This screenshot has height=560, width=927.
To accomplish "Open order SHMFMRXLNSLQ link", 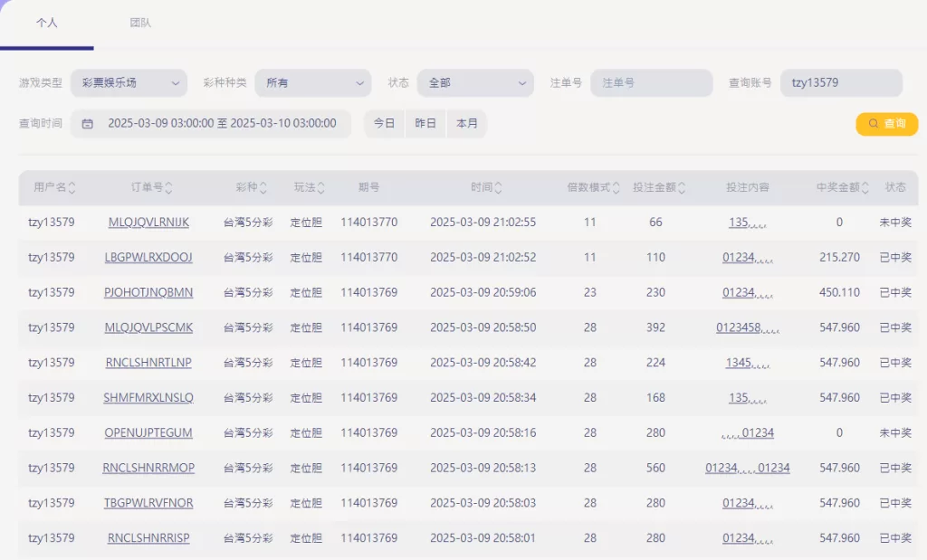I will point(148,397).
